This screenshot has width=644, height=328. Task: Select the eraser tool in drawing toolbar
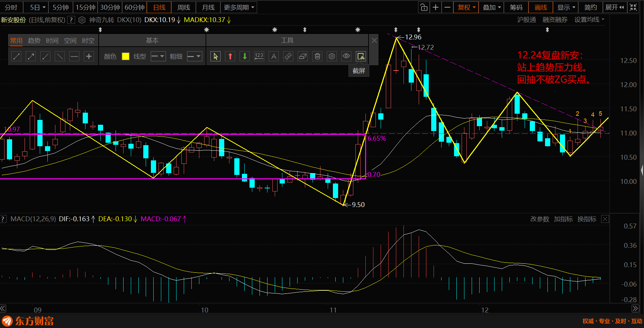(302, 56)
